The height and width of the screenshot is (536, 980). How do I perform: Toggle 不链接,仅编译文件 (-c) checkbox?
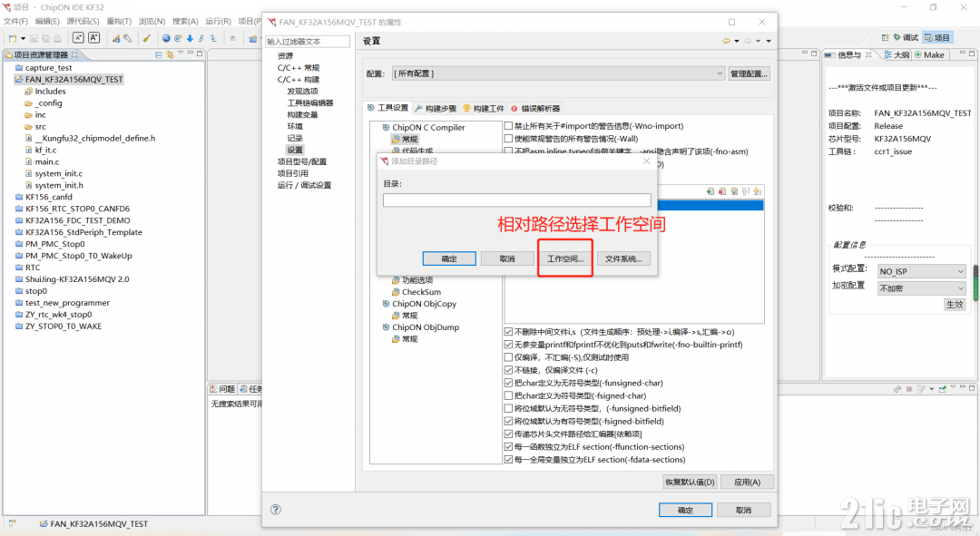pos(508,370)
